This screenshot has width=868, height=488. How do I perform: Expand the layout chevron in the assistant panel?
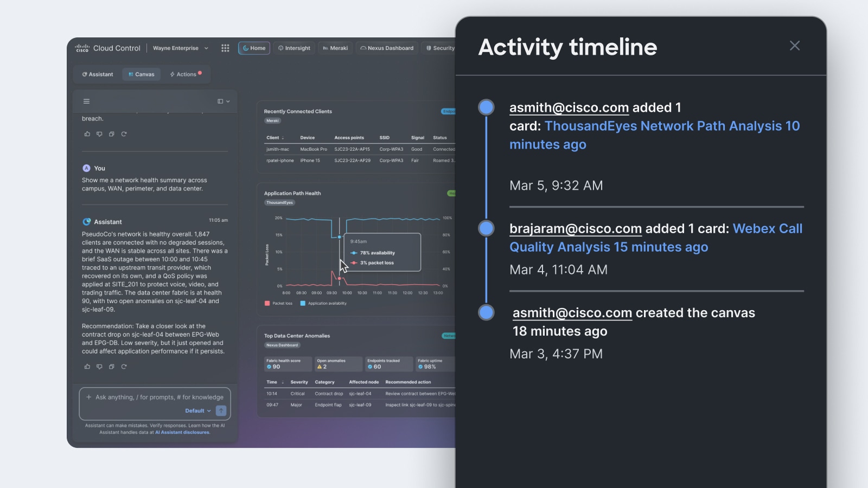coord(228,101)
